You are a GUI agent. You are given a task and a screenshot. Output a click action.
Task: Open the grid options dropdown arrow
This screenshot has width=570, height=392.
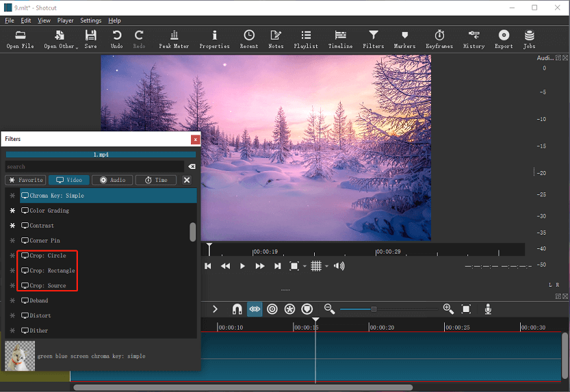click(x=326, y=266)
